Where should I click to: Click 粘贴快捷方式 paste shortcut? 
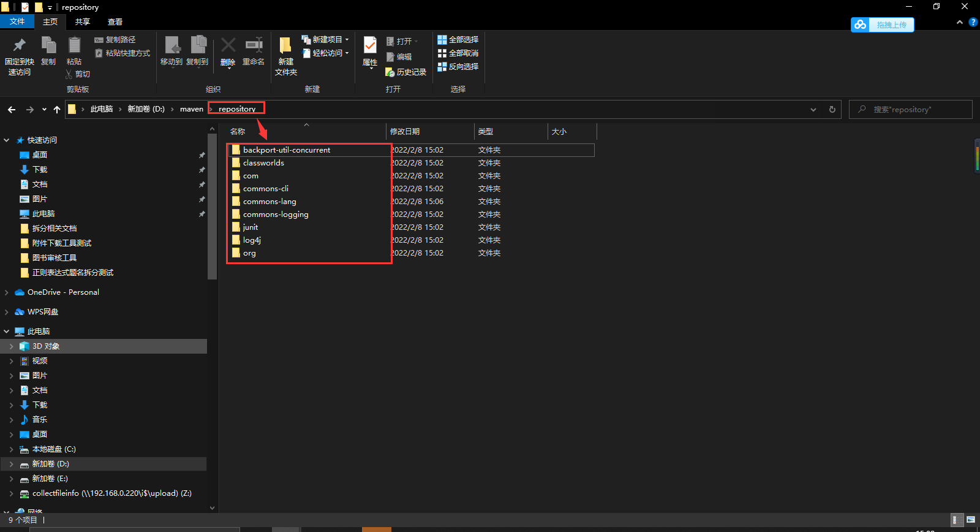(x=123, y=53)
